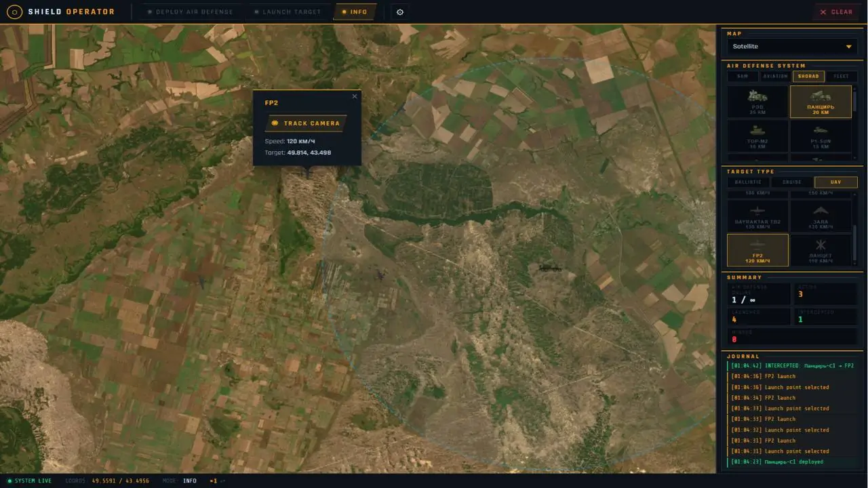The height and width of the screenshot is (488, 868).
Task: Select the SAM air defense category
Action: point(743,77)
